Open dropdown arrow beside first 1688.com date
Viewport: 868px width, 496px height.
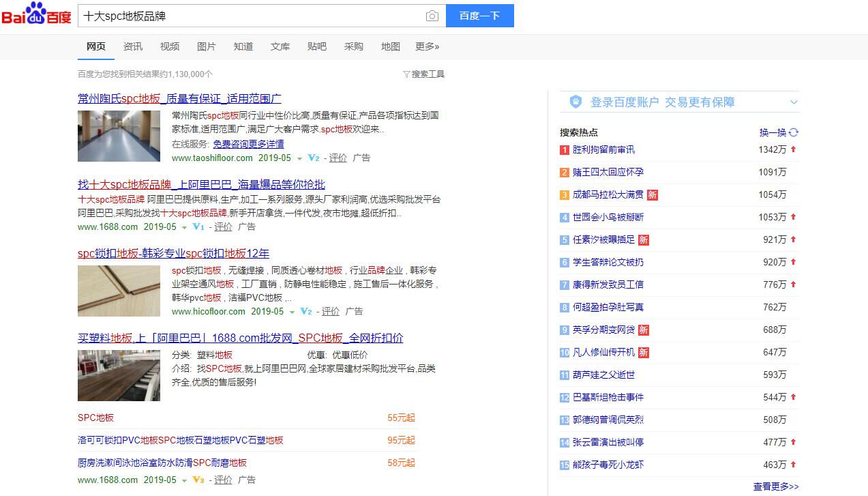[x=184, y=228]
